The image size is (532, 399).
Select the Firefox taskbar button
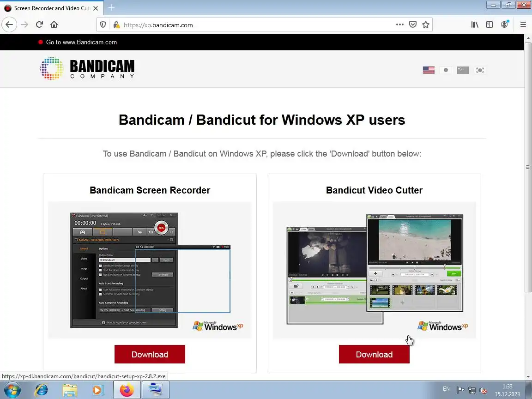point(127,390)
